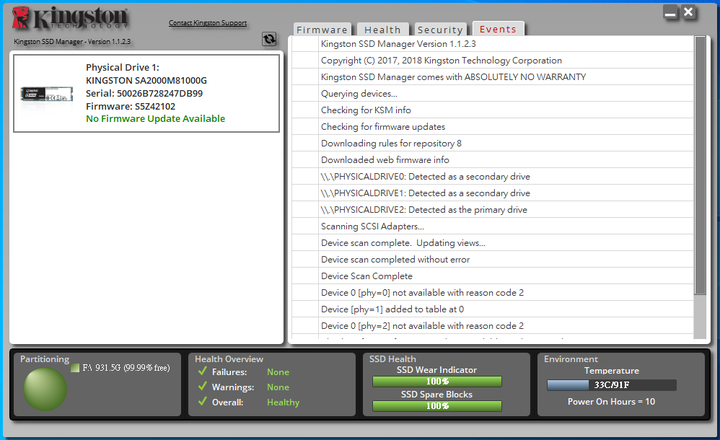This screenshot has height=440, width=720.
Task: Click the 'Healthy' overall status value
Action: [x=283, y=402]
